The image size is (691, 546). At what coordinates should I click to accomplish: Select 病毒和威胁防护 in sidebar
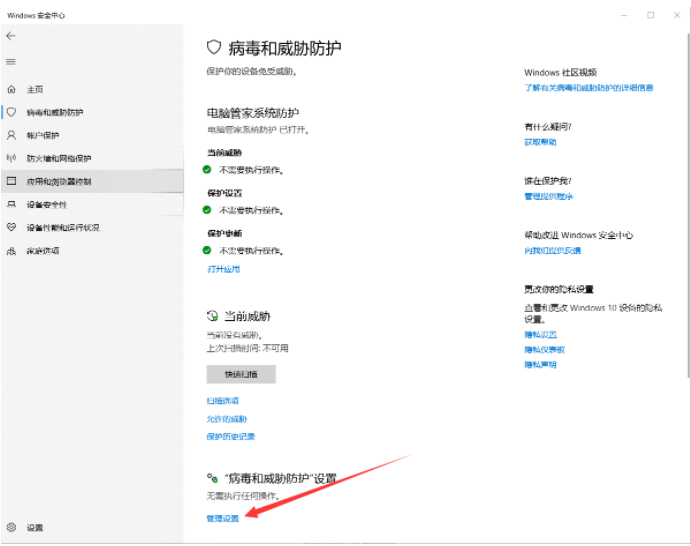pyautogui.click(x=93, y=112)
